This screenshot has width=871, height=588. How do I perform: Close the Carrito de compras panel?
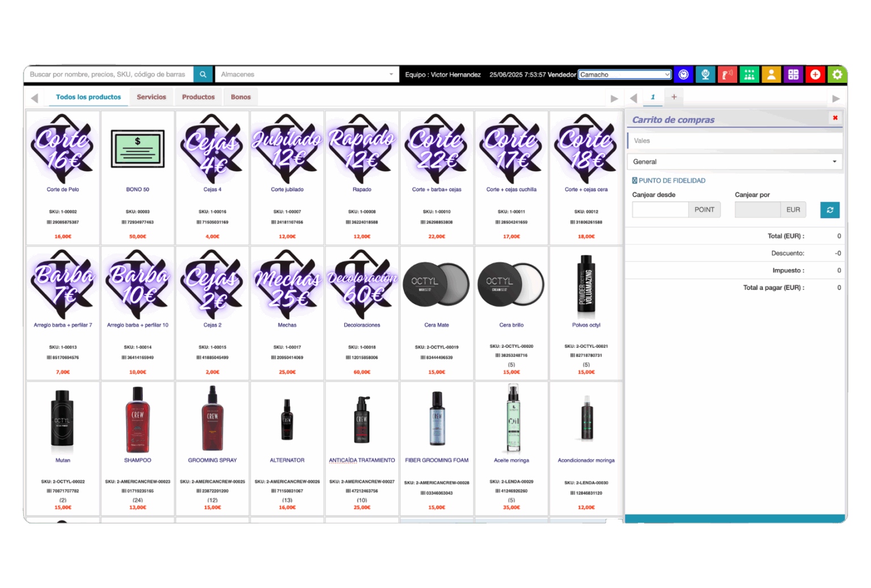pyautogui.click(x=835, y=118)
